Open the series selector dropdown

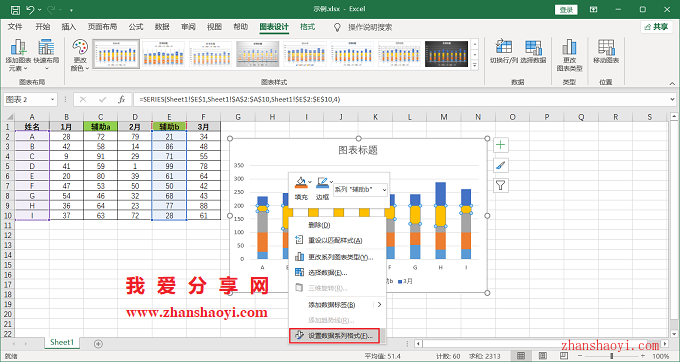pos(384,190)
